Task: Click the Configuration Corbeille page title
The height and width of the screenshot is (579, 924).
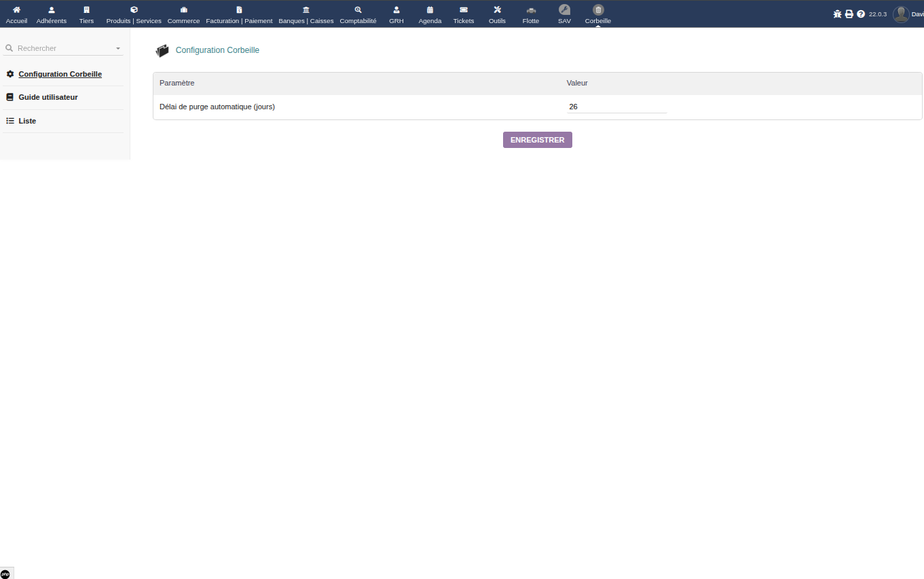Action: (217, 50)
